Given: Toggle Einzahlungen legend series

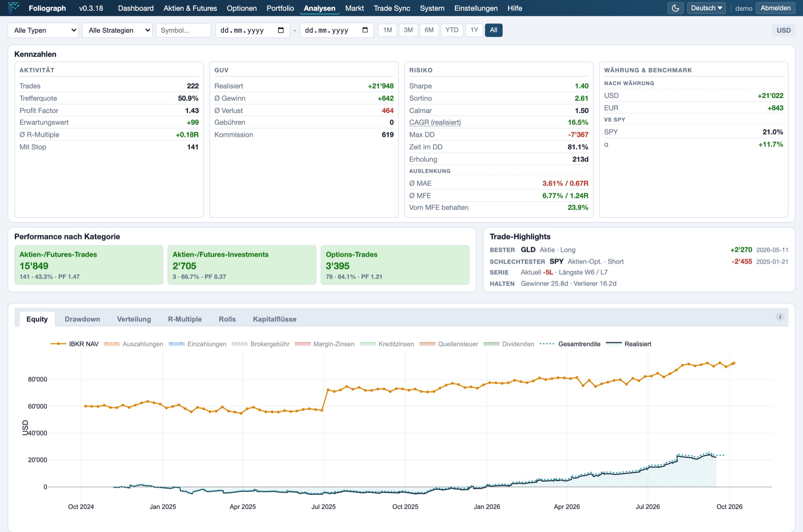Looking at the screenshot, I should [198, 344].
